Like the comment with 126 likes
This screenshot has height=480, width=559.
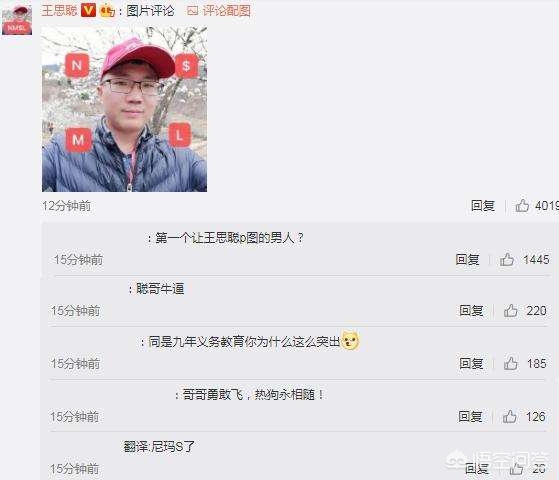click(x=509, y=416)
